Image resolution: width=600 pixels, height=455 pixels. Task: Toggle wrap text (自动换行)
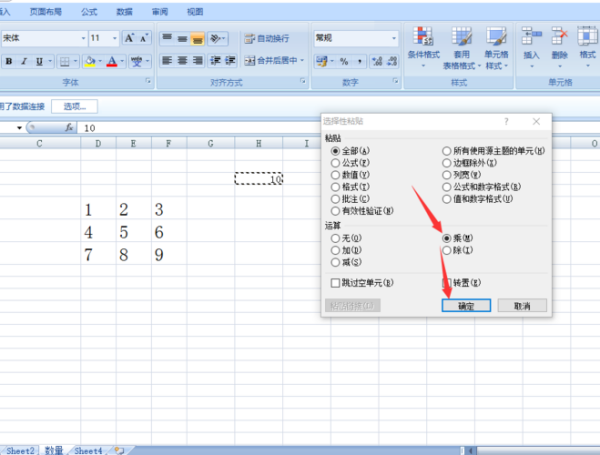point(267,38)
